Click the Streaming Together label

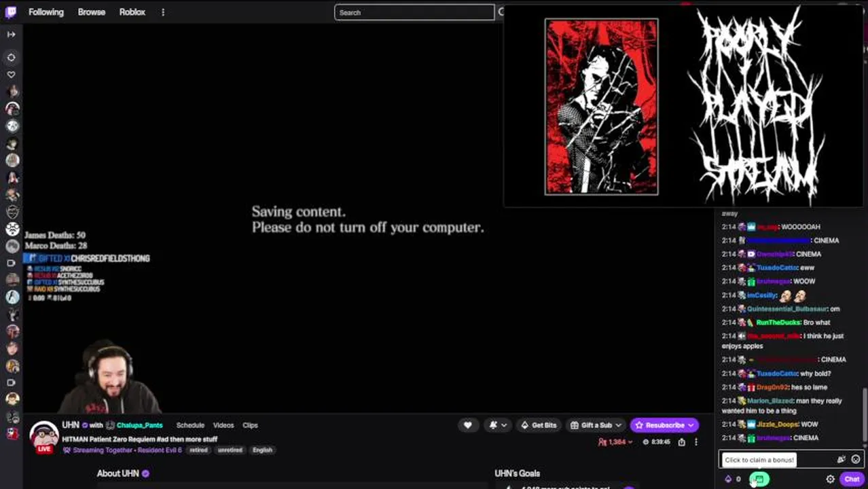pos(103,450)
